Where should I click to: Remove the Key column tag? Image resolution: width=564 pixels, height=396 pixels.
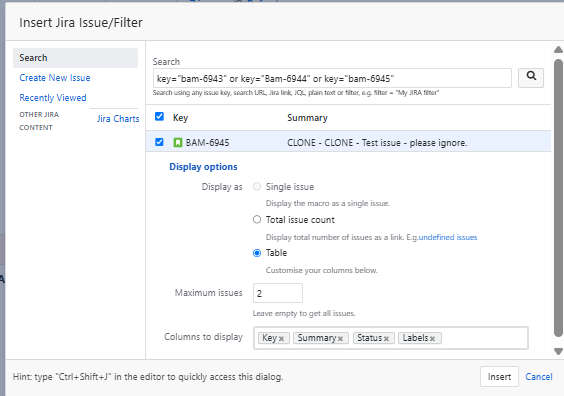(281, 338)
